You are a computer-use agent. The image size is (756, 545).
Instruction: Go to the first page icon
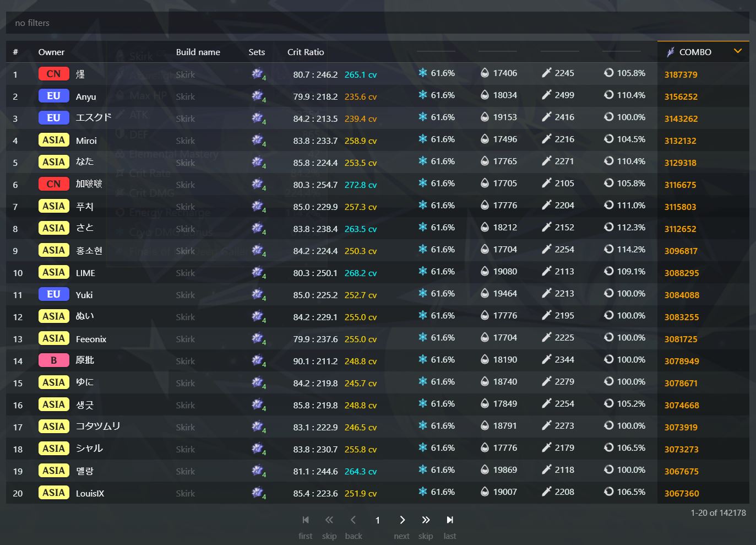pyautogui.click(x=306, y=520)
